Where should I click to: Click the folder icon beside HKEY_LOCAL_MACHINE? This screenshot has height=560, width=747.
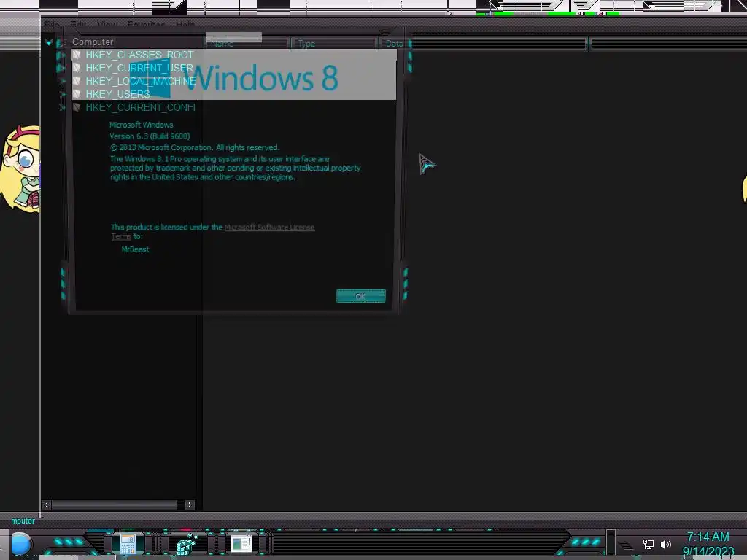[76, 81]
